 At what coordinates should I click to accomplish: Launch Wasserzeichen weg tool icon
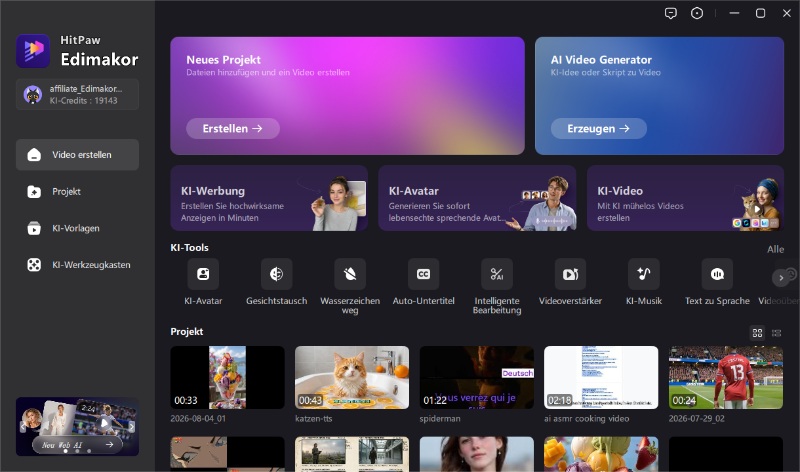click(x=350, y=274)
